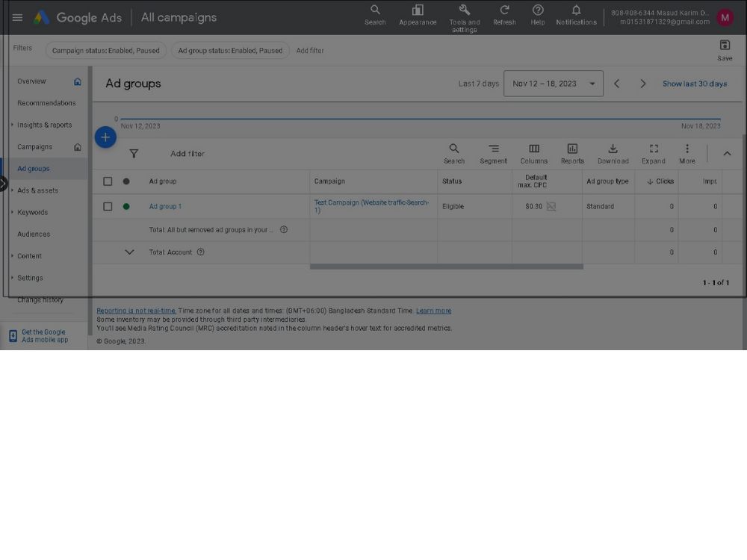The image size is (747, 560).
Task: Click the horizontal table scrollbar
Action: 447,267
